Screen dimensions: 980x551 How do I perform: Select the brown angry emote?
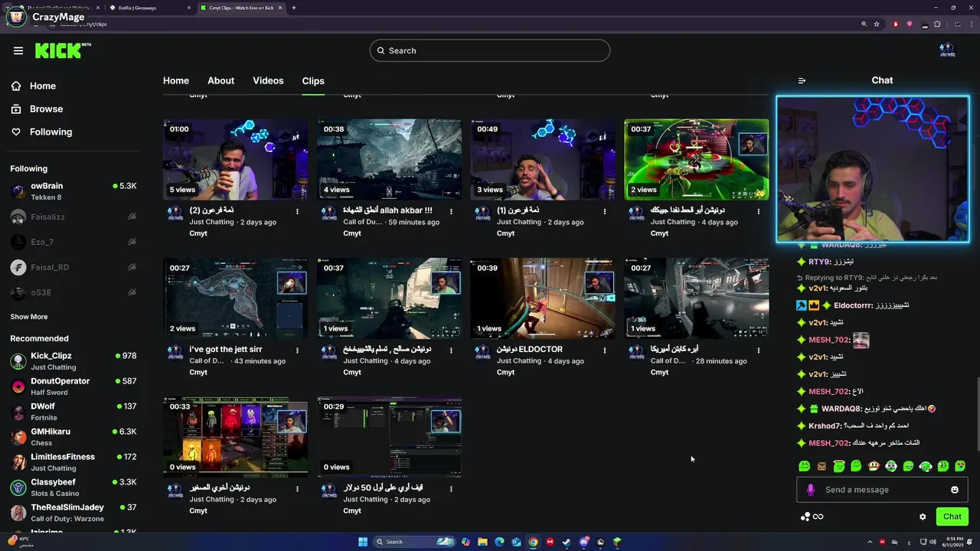pos(822,466)
